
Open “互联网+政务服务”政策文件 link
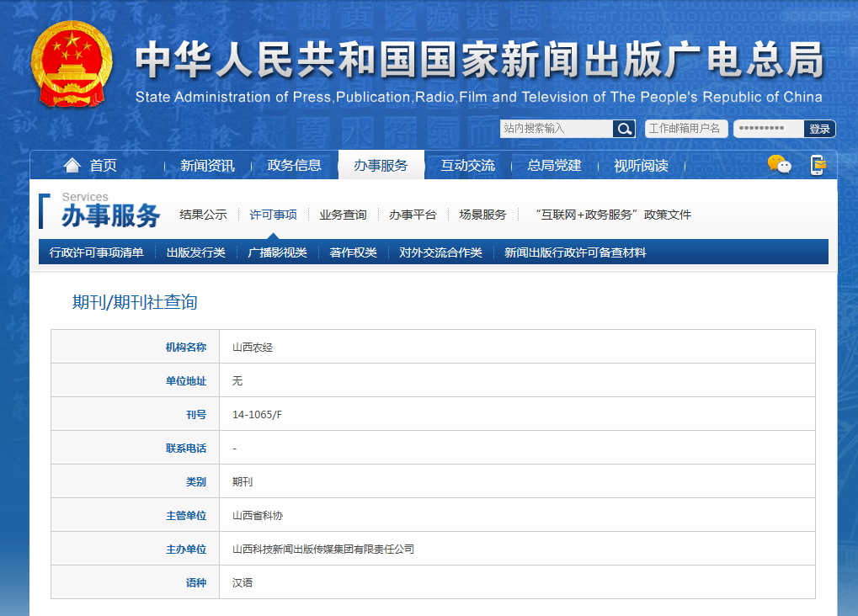(x=613, y=215)
